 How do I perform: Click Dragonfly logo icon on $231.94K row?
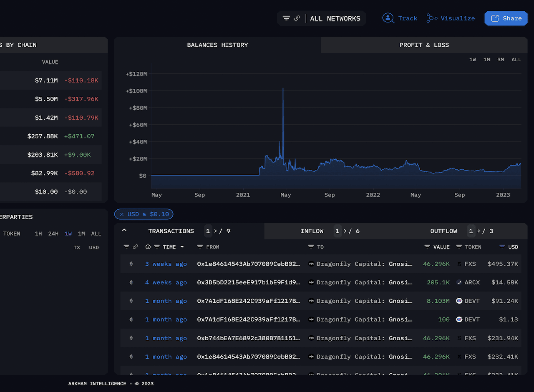click(311, 338)
